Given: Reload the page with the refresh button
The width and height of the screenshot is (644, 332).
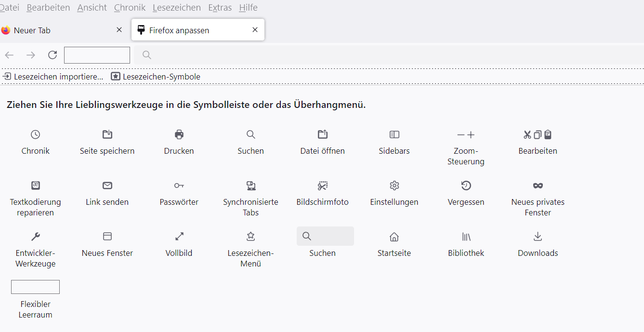Looking at the screenshot, I should [53, 55].
